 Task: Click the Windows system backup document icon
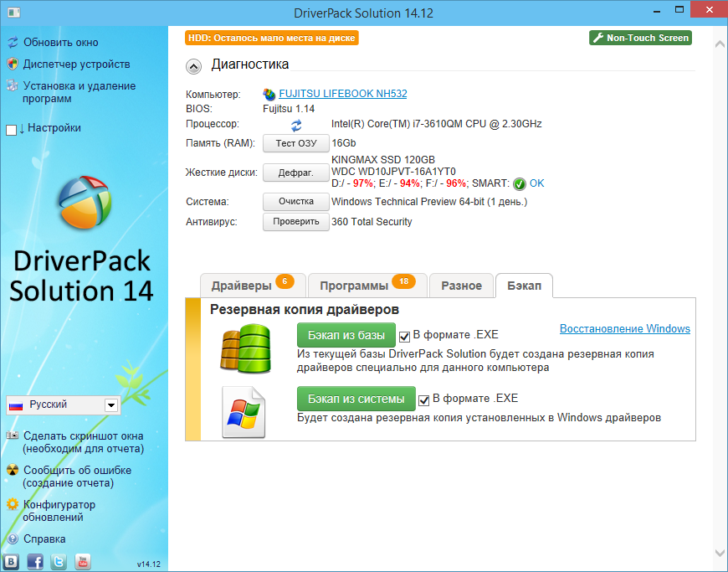click(x=244, y=411)
